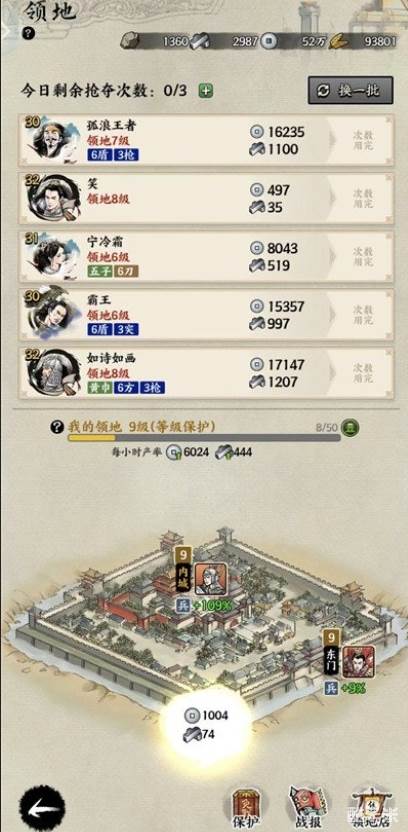Click 次数用完 on 孤浪王者's row
Viewport: 408px width, 832px height.
pos(364,140)
